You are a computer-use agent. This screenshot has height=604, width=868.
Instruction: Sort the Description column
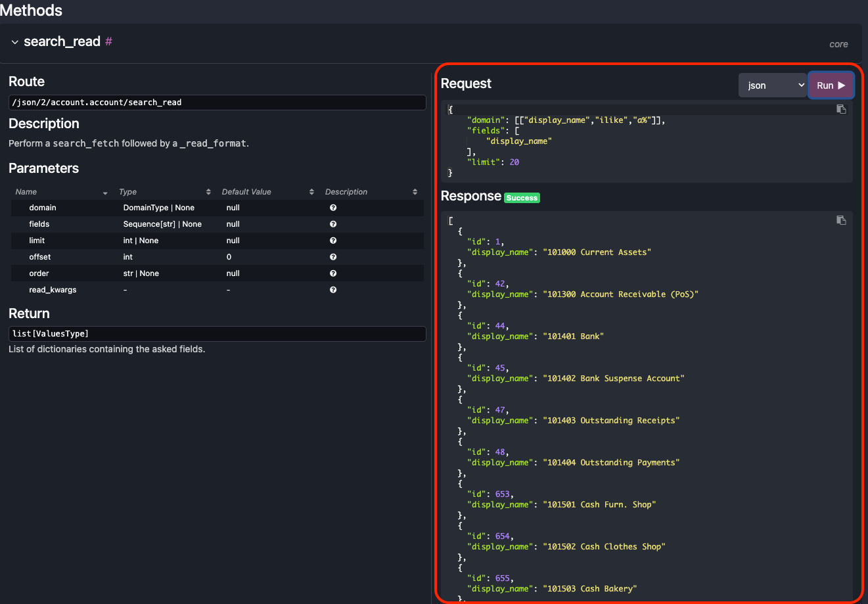(415, 191)
